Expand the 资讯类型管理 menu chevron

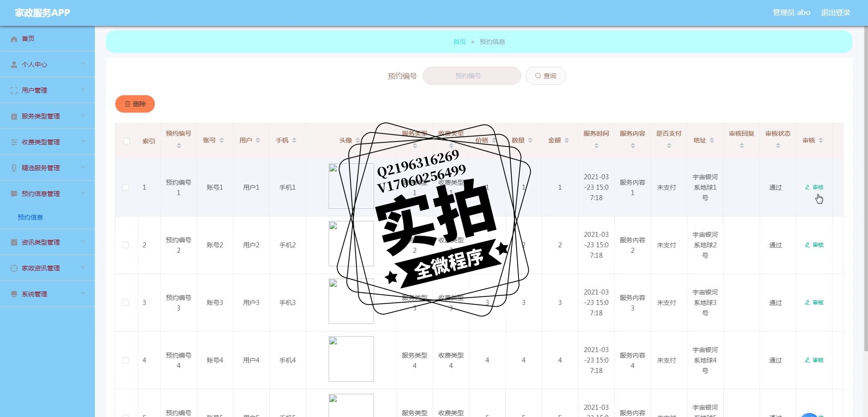(x=83, y=242)
